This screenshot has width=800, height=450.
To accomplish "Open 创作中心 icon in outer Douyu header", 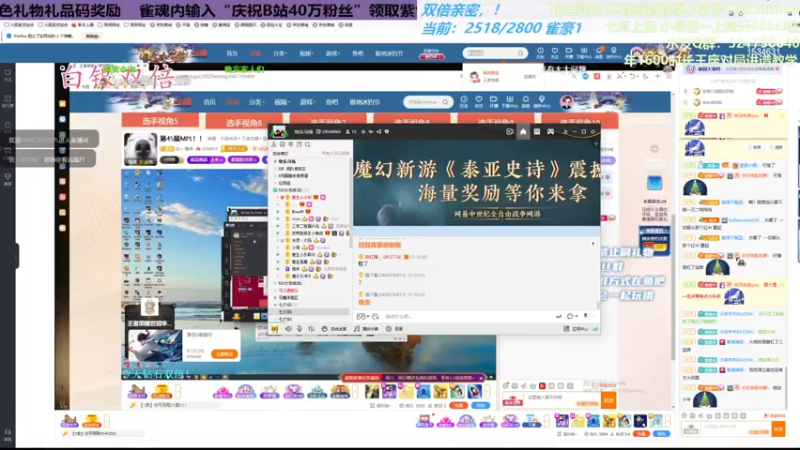I will 614,53.
